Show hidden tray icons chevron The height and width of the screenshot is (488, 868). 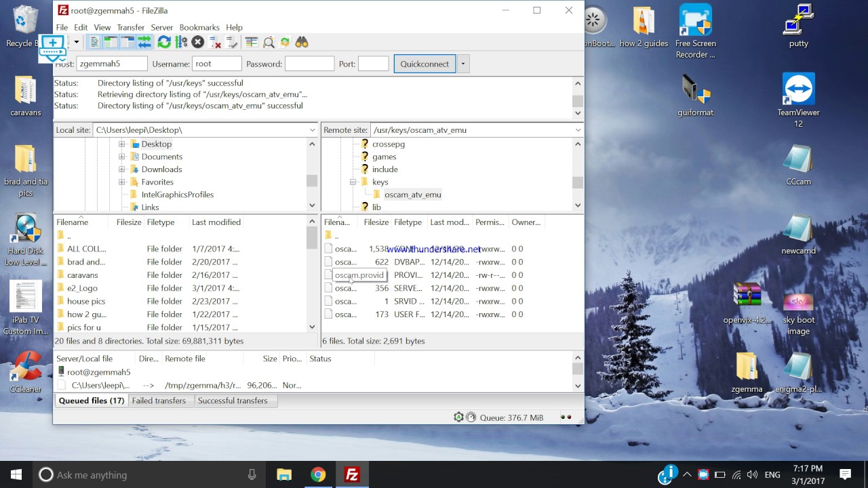pyautogui.click(x=687, y=474)
